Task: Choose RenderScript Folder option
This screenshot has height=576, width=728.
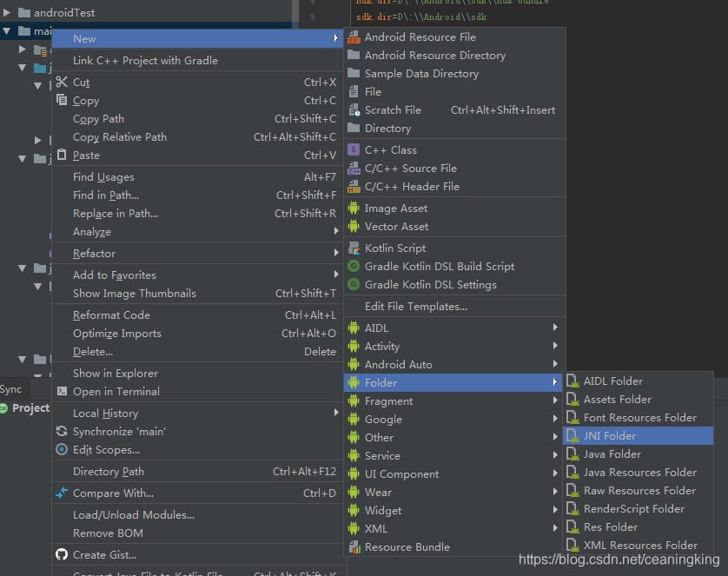Action: 639,509
